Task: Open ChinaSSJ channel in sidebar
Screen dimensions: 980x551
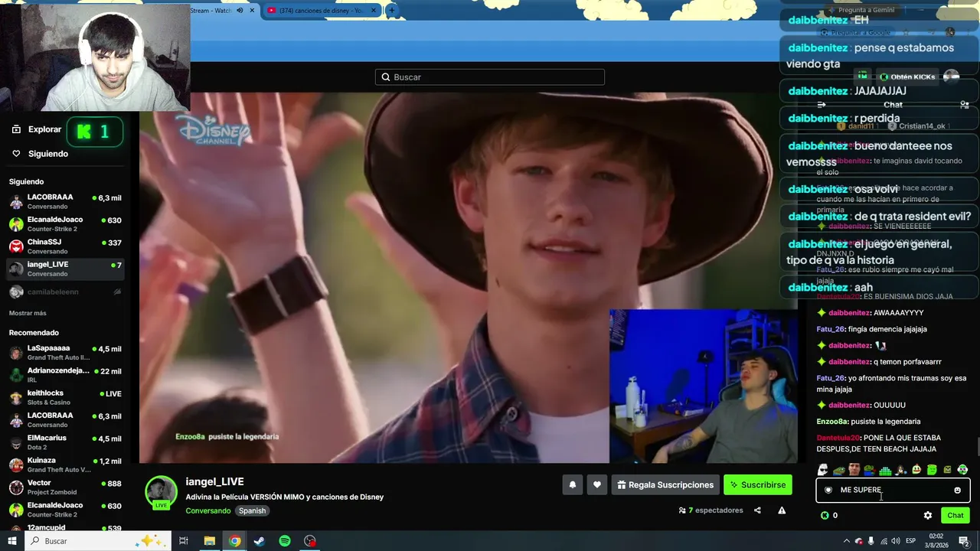Action: 65,246
